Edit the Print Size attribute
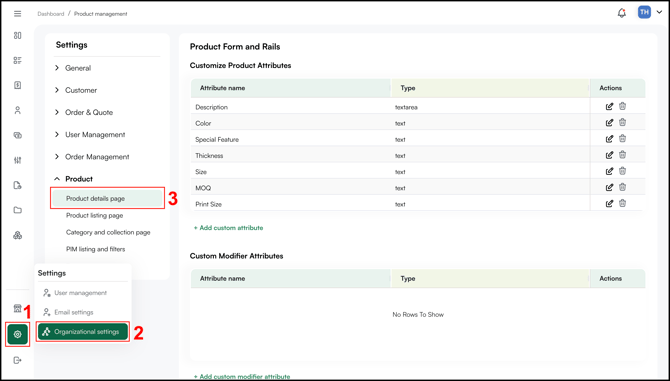The image size is (670, 381). pos(609,204)
